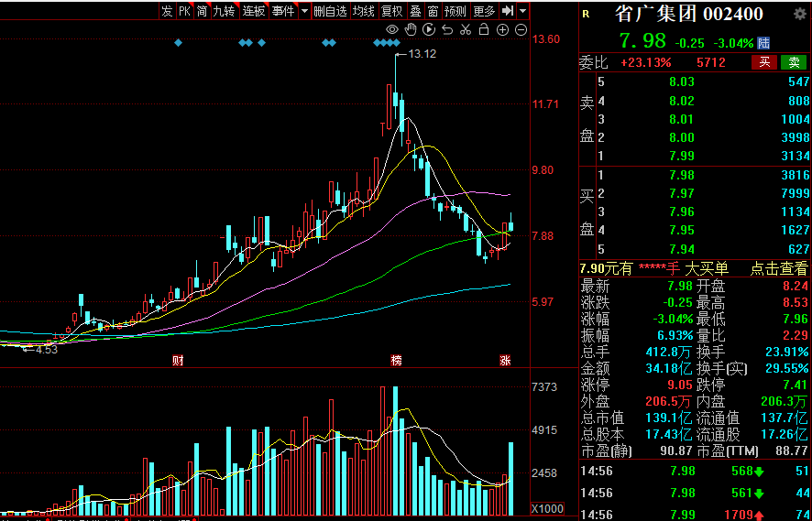Toggle the chart lock icon

pyautogui.click(x=484, y=30)
